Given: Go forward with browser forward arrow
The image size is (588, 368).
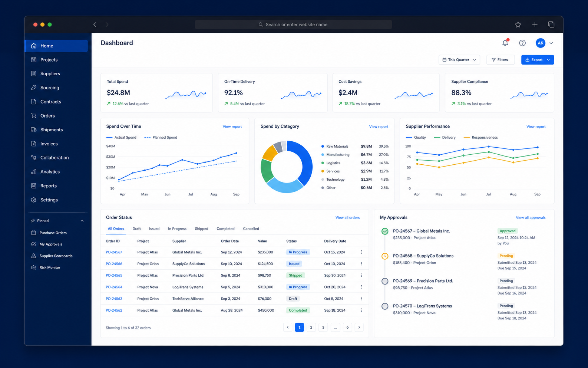Looking at the screenshot, I should point(107,24).
